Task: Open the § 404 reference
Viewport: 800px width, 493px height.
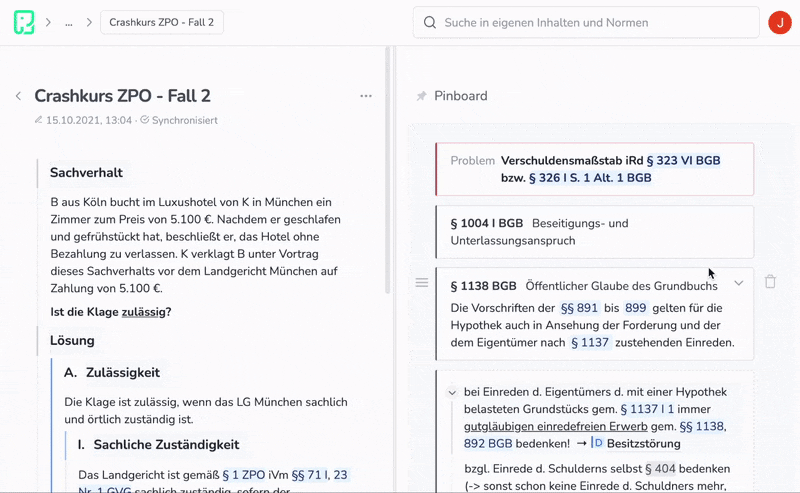Action: [x=660, y=469]
